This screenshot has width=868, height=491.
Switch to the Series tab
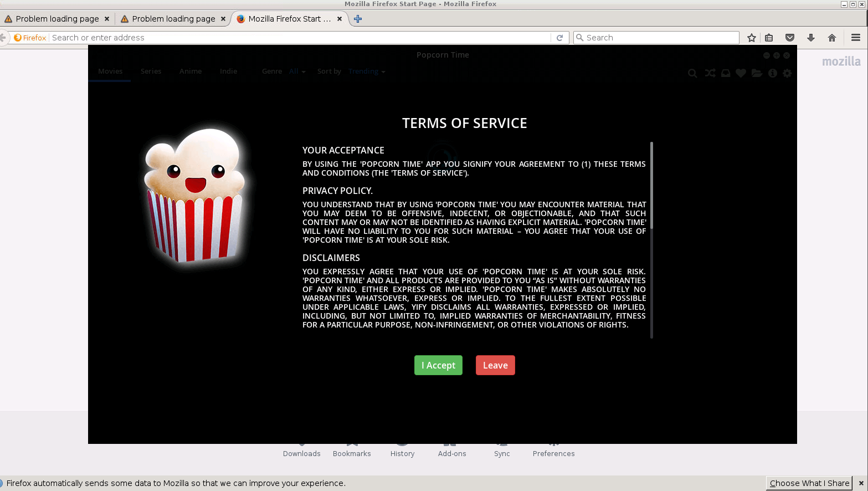151,71
